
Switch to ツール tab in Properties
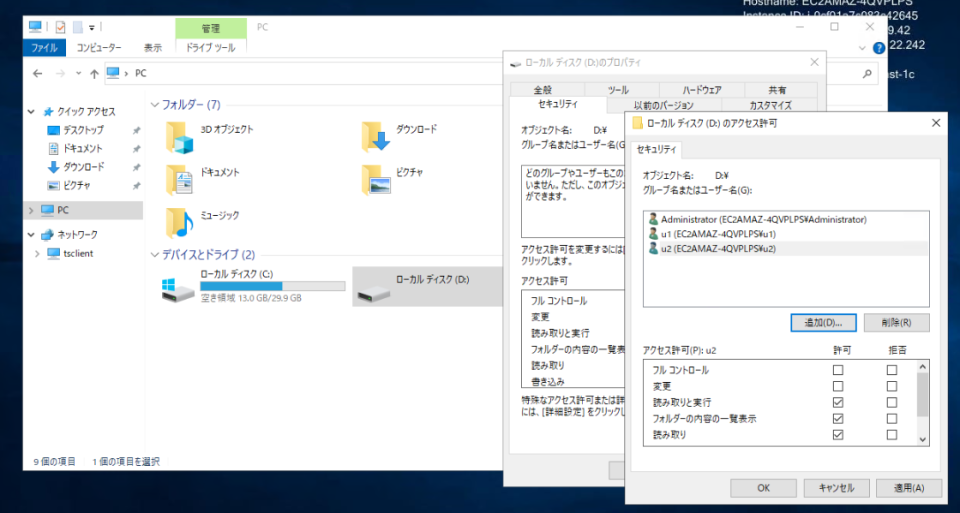point(618,90)
